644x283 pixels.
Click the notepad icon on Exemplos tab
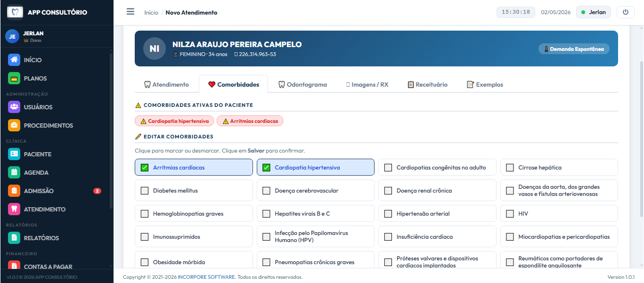(470, 85)
